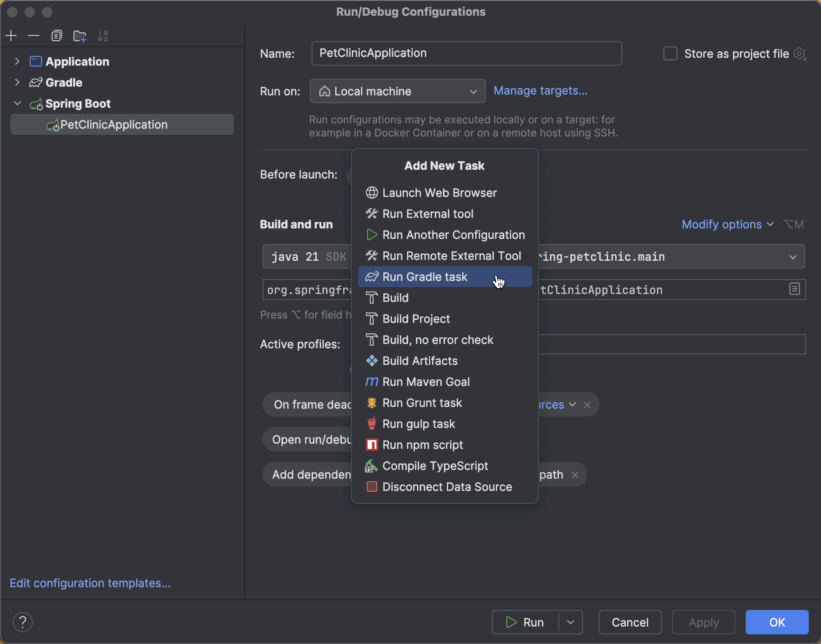
Task: Create a new configuration folder icon
Action: pos(80,36)
